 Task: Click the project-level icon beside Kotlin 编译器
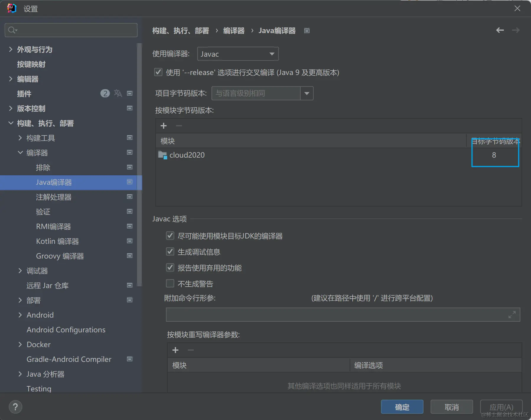130,241
